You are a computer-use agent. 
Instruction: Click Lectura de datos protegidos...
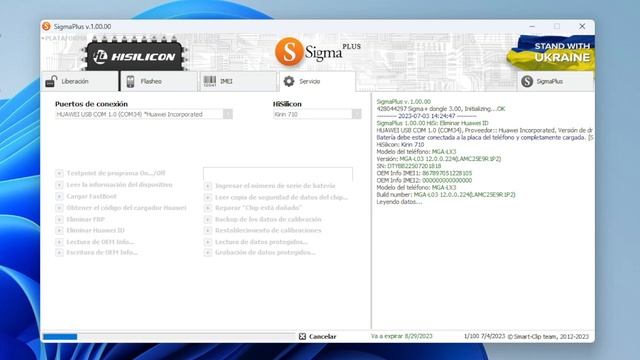pos(256,242)
